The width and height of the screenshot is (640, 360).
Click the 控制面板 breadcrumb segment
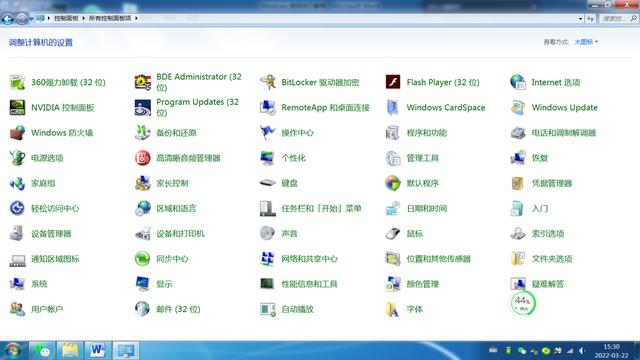coord(66,18)
